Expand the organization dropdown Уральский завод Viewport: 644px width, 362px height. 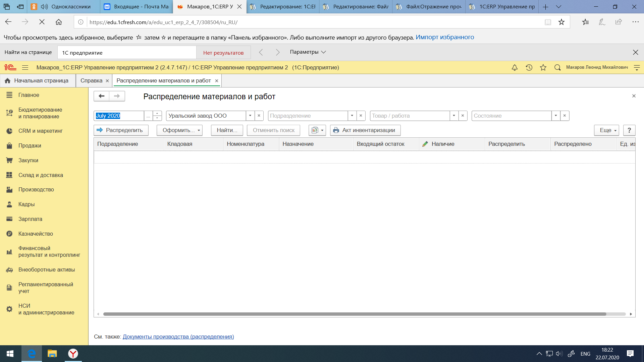[x=250, y=116]
